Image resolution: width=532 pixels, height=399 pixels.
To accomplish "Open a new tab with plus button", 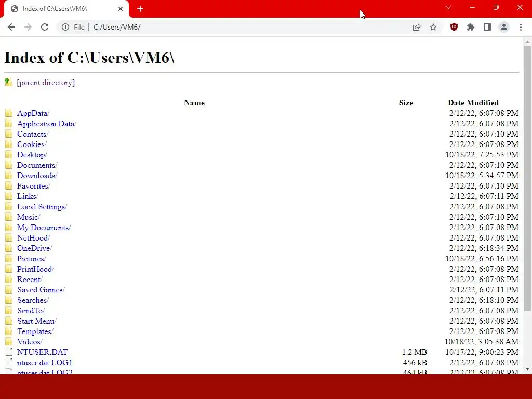I will [140, 9].
